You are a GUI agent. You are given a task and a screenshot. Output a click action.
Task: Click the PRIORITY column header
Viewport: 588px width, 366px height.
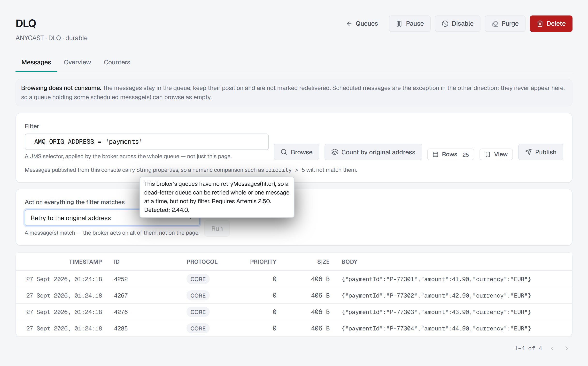[x=263, y=262]
